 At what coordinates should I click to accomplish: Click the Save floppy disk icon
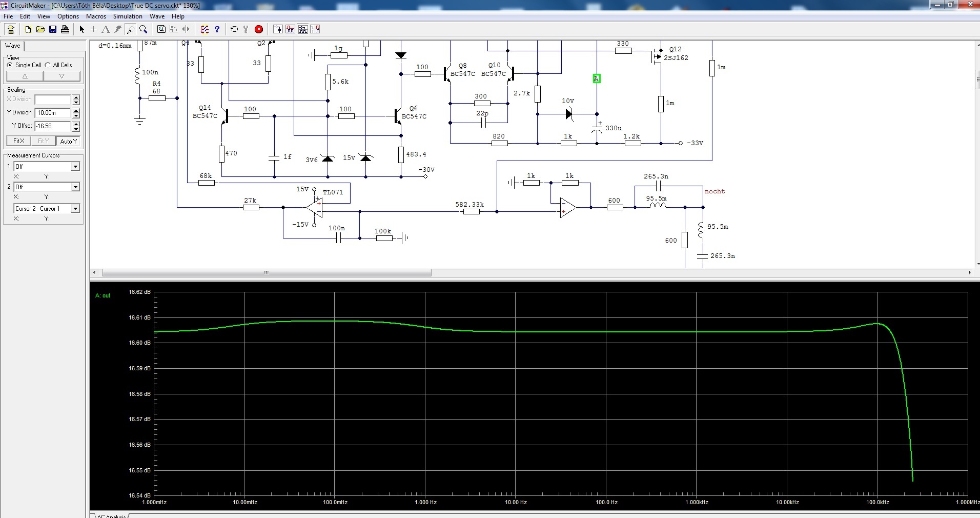(x=53, y=30)
